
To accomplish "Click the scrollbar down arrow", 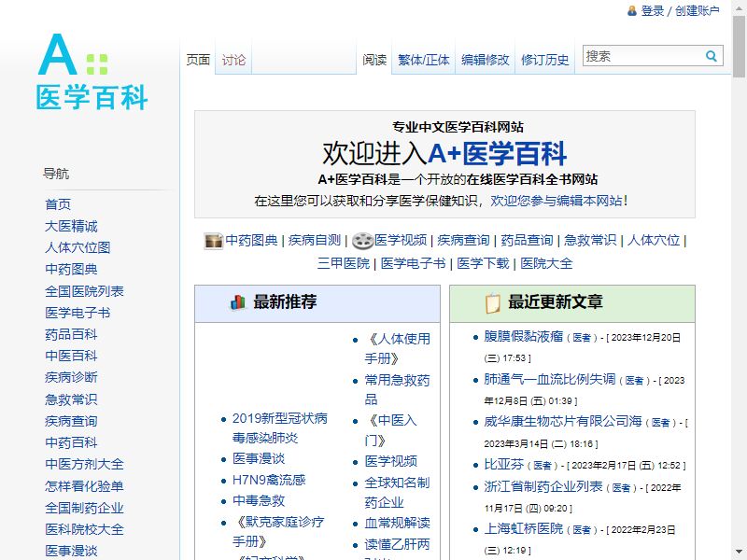I will click(x=739, y=553).
